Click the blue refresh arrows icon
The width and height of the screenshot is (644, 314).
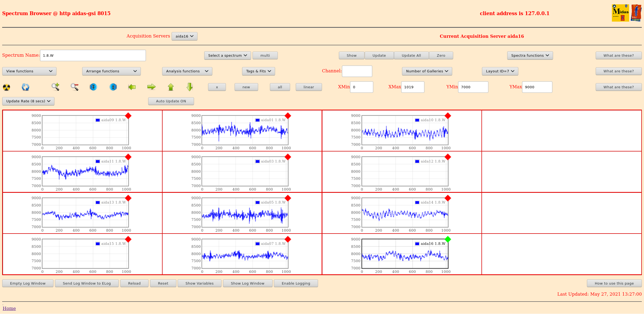(25, 87)
